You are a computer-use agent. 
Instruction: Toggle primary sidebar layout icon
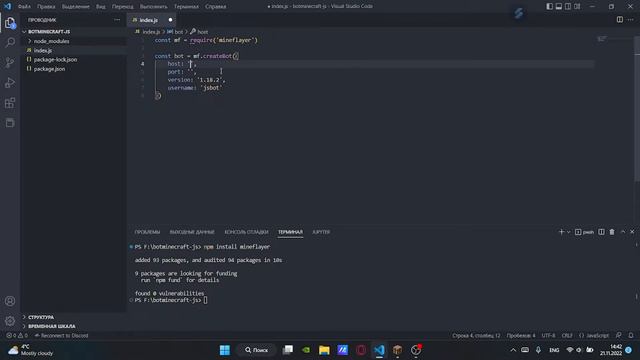pyautogui.click(x=549, y=6)
